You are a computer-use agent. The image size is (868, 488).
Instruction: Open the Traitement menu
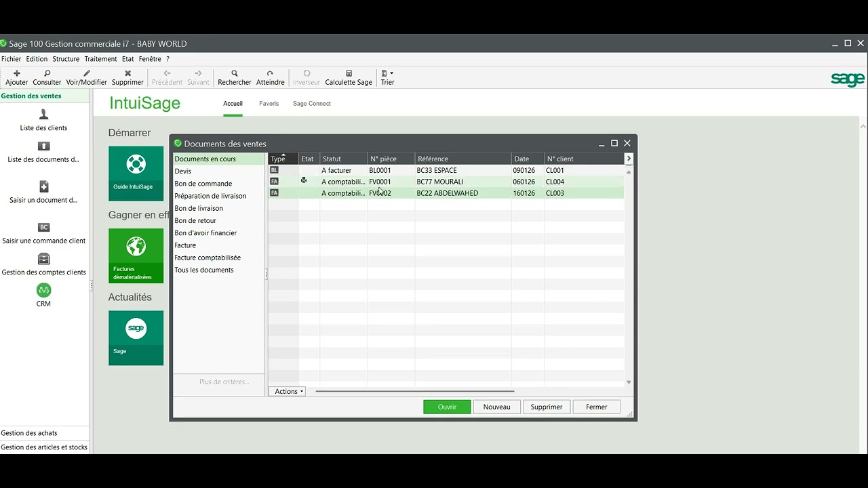pos(100,59)
